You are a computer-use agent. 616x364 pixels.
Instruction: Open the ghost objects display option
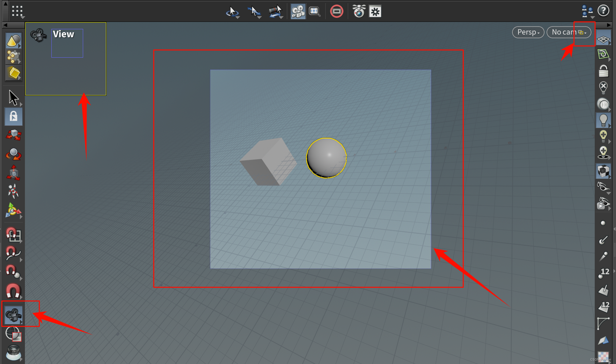[603, 203]
